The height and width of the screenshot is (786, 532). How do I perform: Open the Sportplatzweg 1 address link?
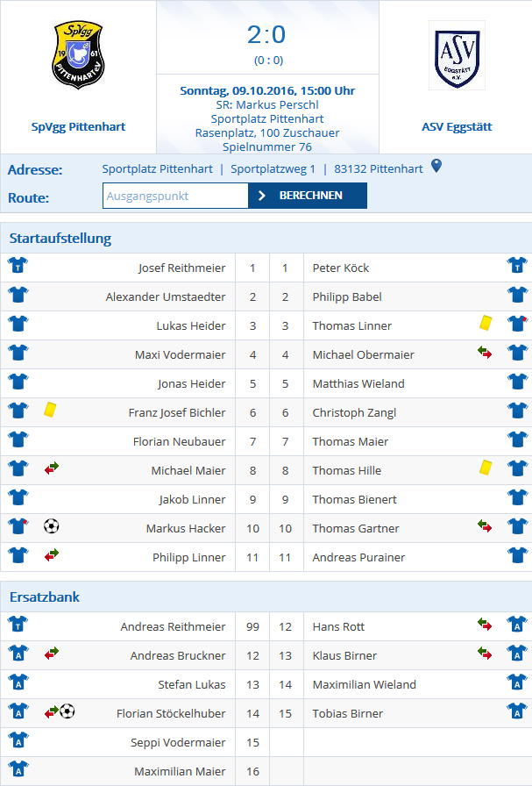[273, 169]
